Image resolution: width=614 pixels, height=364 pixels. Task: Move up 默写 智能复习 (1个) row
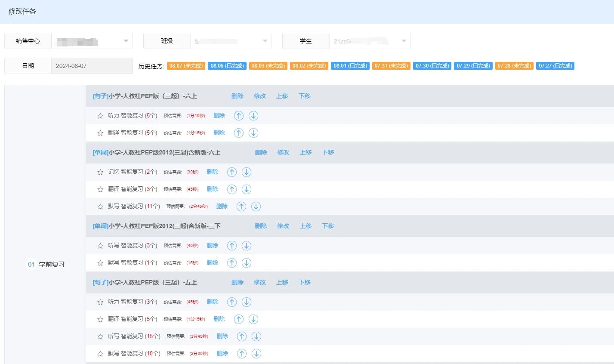[232, 263]
